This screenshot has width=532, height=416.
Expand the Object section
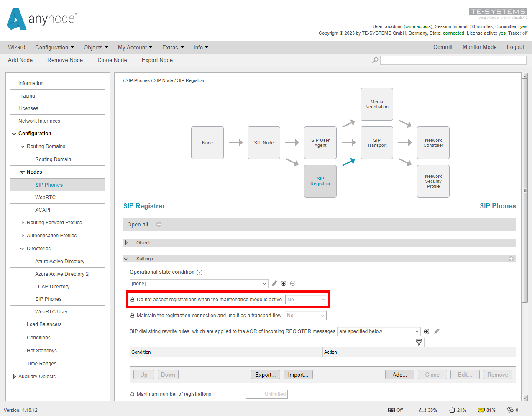click(x=127, y=242)
